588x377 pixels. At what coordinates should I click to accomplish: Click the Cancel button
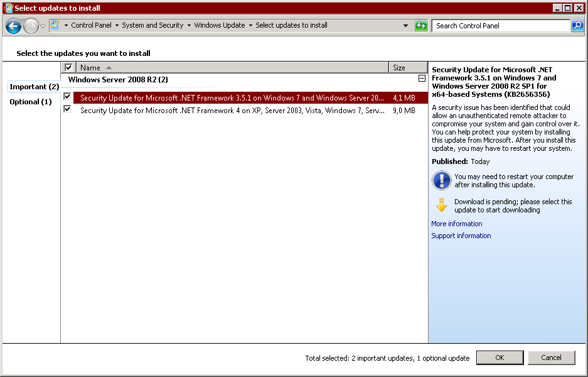tap(551, 358)
